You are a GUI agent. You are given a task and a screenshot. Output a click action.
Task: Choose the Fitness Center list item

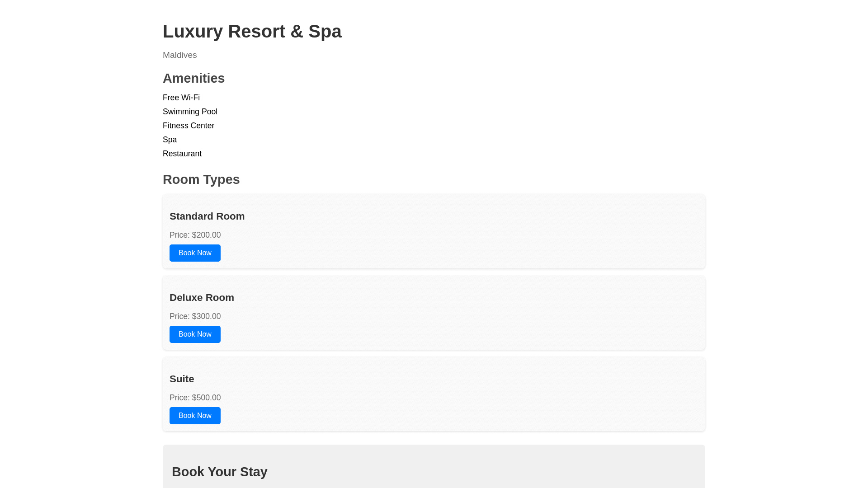(x=189, y=126)
